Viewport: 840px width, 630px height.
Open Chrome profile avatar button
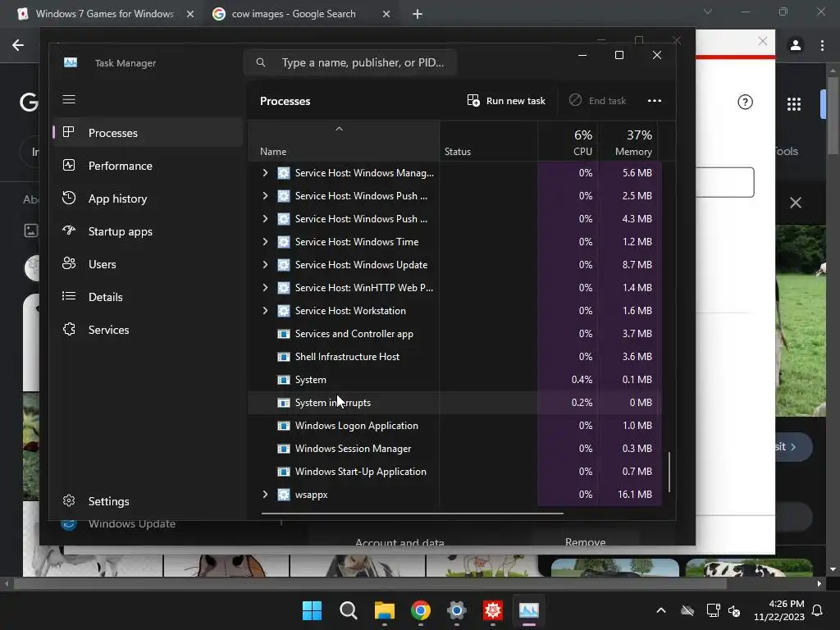(796, 46)
